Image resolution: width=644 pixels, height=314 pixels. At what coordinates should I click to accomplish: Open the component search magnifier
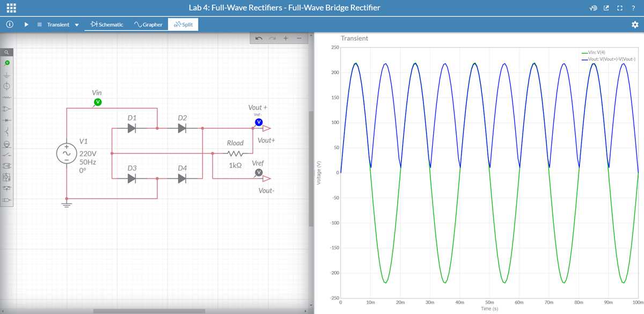(x=6, y=52)
